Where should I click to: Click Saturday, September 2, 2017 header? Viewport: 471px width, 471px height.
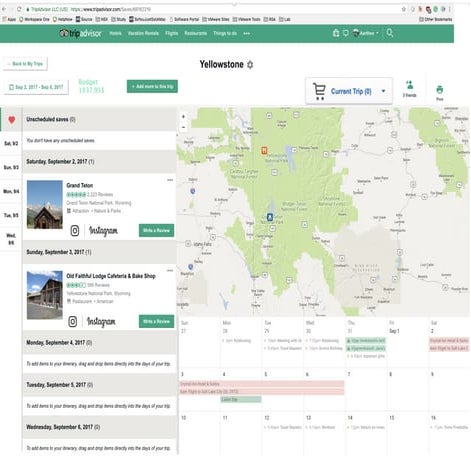pyautogui.click(x=99, y=162)
